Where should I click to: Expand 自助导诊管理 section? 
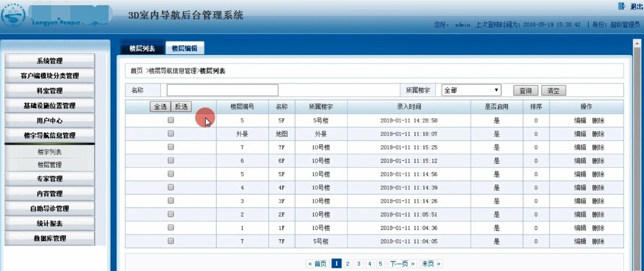tap(50, 208)
